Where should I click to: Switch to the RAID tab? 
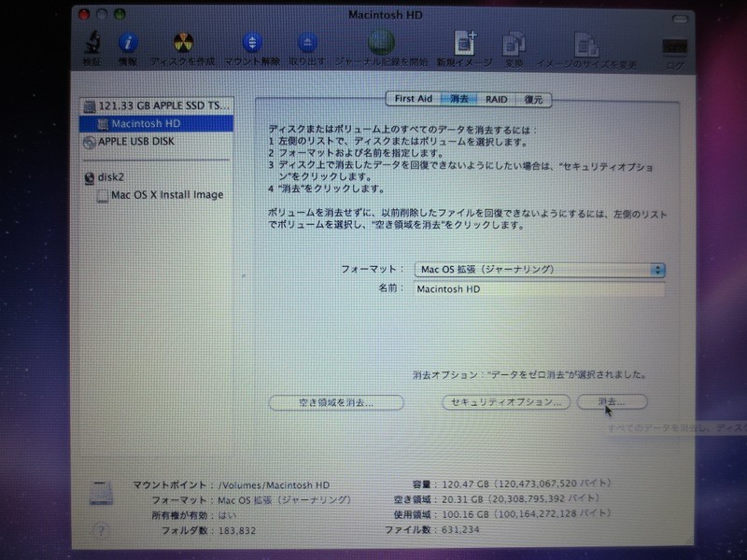pos(497,100)
